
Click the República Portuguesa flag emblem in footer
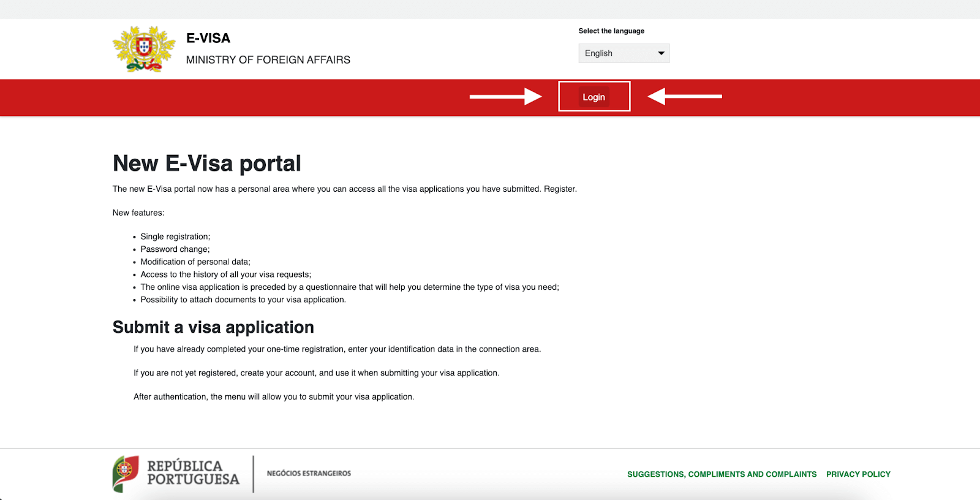click(126, 474)
